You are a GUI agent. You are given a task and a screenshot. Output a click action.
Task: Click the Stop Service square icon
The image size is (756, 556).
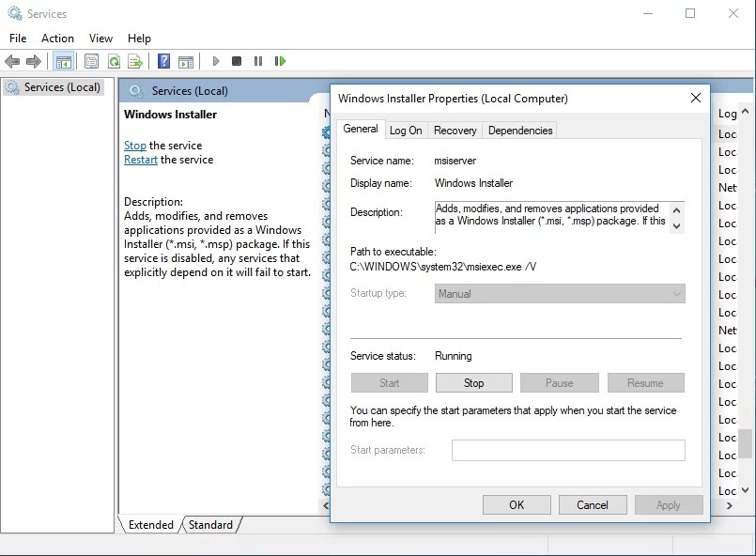(237, 61)
